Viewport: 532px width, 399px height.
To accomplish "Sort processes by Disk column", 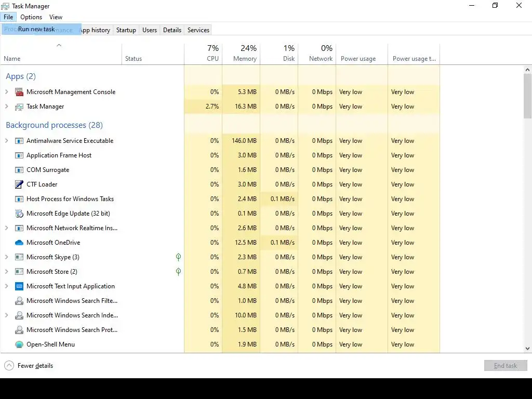I will (x=279, y=54).
